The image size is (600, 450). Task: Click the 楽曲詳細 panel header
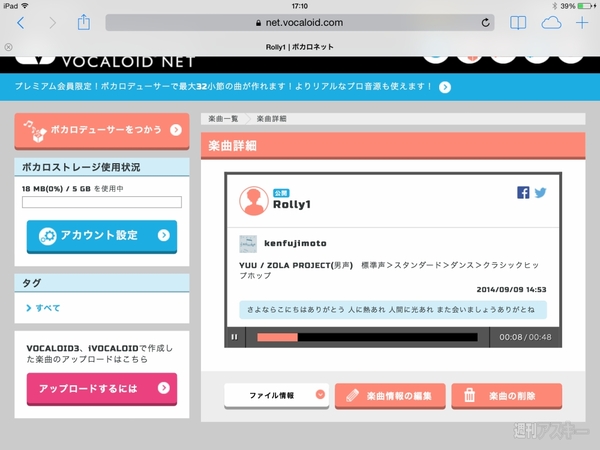point(393,146)
